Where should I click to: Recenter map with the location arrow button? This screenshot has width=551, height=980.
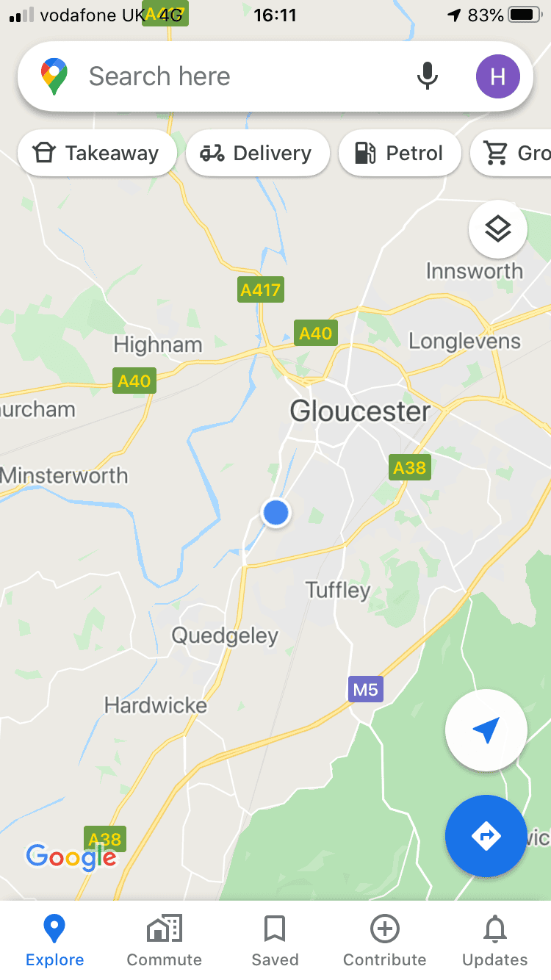tap(486, 730)
